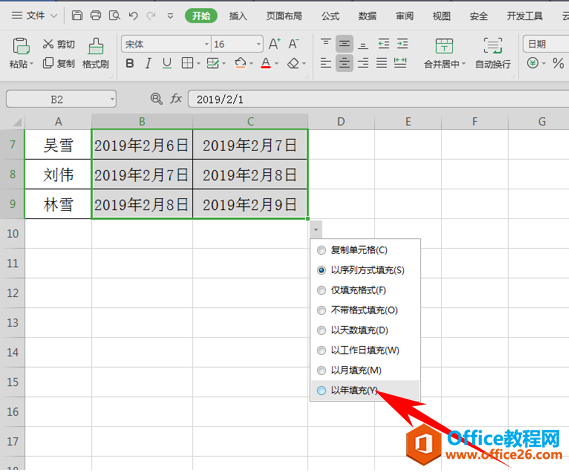569x472 pixels.
Task: Click the Paste clipboard icon
Action: click(x=21, y=46)
